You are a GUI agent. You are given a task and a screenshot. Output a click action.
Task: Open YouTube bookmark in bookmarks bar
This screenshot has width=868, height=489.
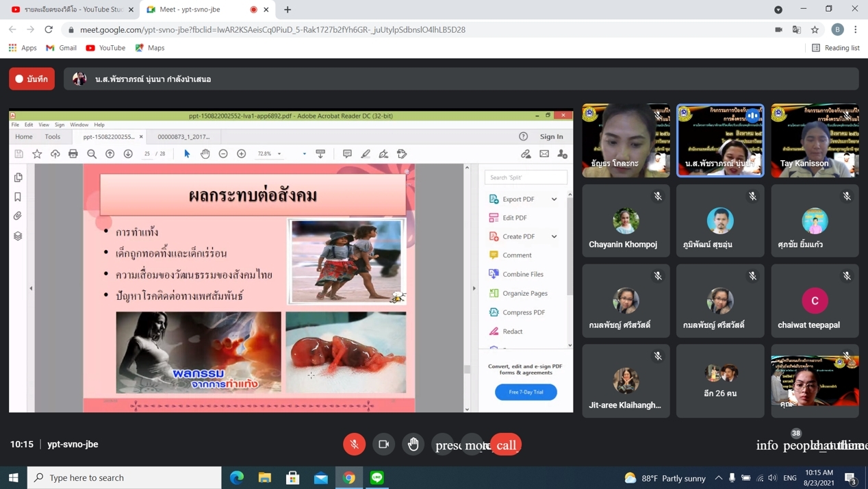point(105,48)
